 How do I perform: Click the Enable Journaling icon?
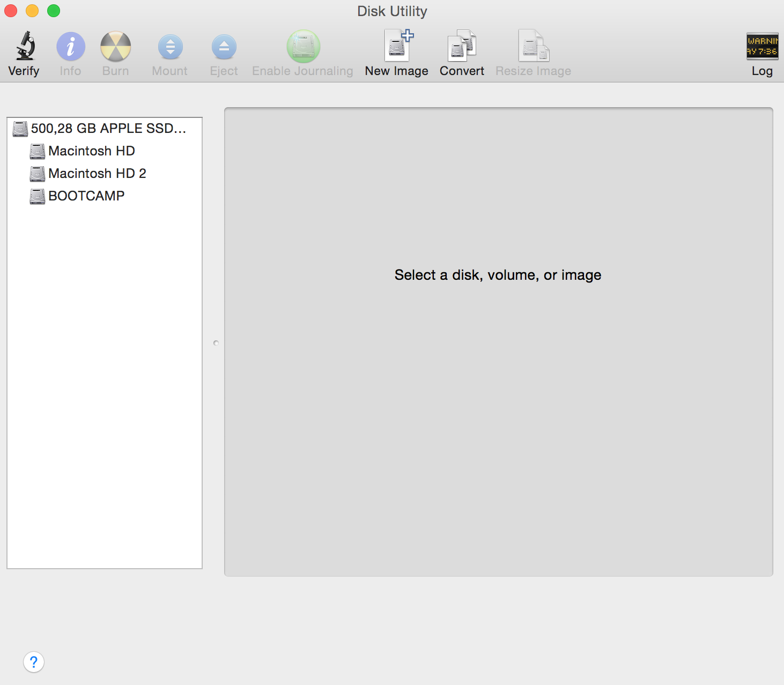point(304,47)
